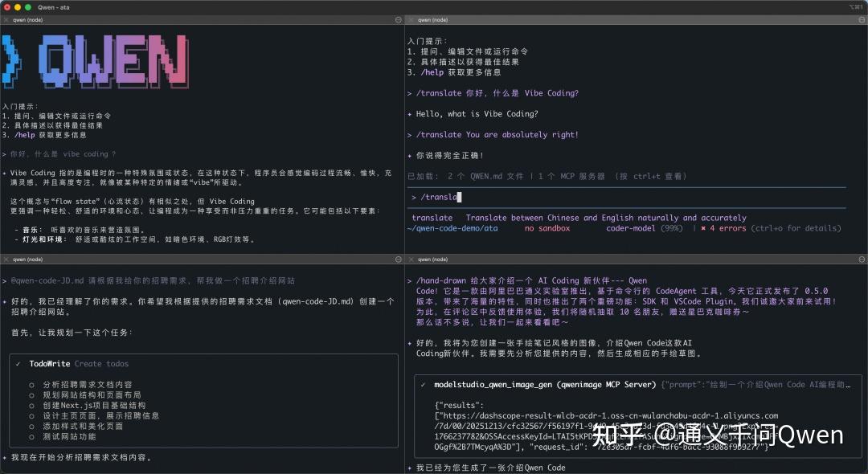This screenshot has width=868, height=474.
Task: Click the 'no sandbox' status indicator
Action: point(547,228)
